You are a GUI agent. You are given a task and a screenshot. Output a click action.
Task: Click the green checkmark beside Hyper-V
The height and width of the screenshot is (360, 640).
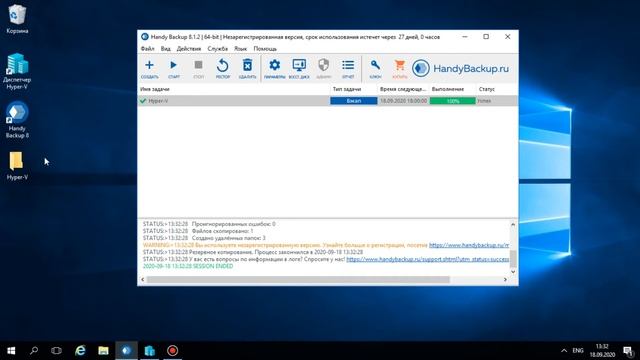(x=143, y=101)
